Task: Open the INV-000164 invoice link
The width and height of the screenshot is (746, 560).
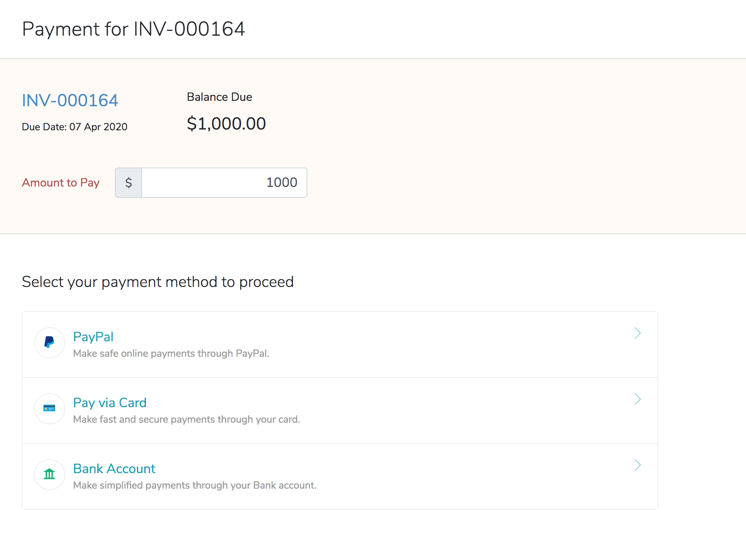Action: (70, 100)
